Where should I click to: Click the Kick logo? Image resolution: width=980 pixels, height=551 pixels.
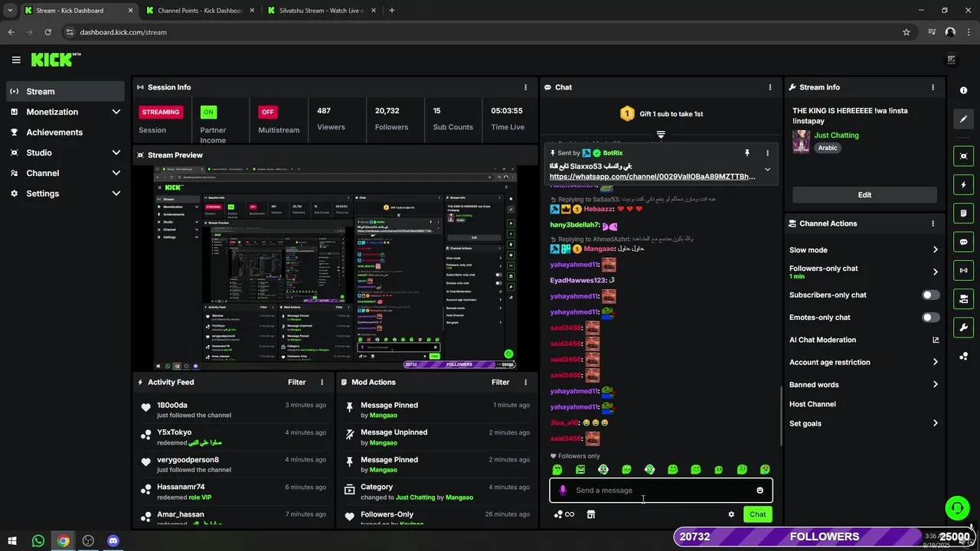pyautogui.click(x=55, y=60)
